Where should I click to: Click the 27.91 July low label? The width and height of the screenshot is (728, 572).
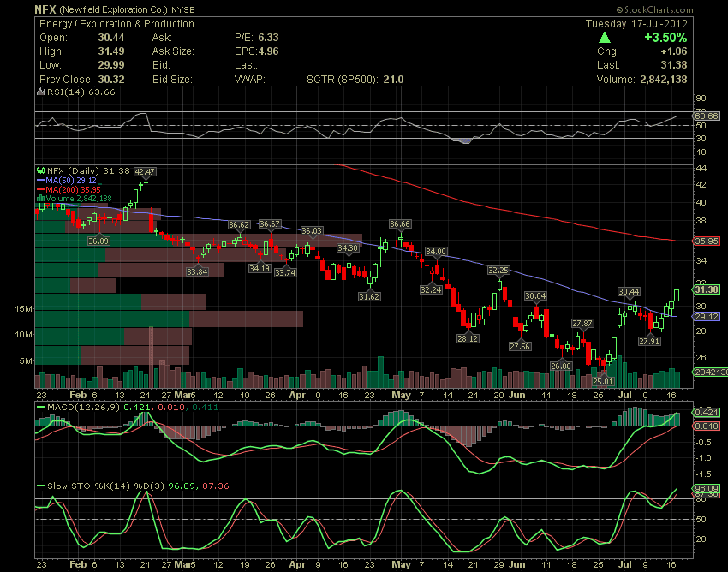tap(649, 341)
